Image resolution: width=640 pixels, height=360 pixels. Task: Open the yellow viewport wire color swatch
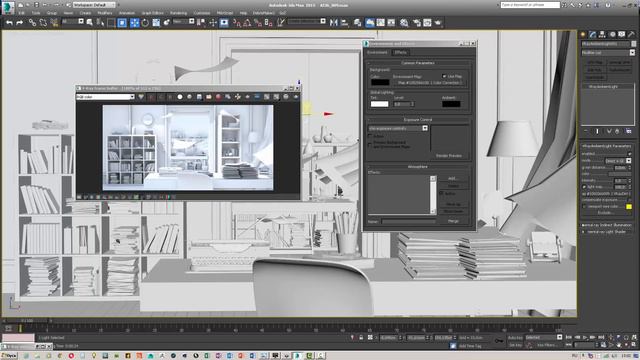[x=629, y=207]
